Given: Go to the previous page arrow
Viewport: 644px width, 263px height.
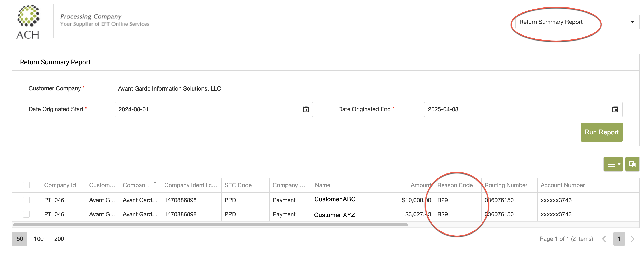Looking at the screenshot, I should 604,239.
